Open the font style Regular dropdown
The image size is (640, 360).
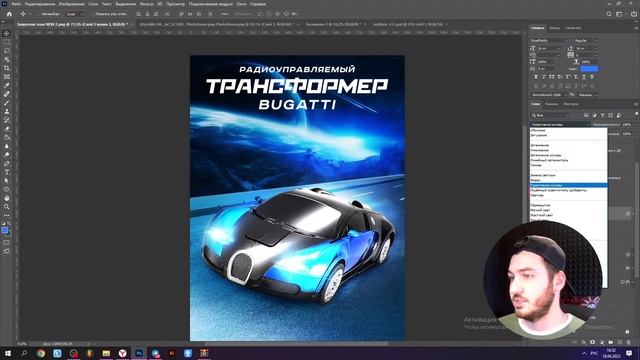pos(585,41)
